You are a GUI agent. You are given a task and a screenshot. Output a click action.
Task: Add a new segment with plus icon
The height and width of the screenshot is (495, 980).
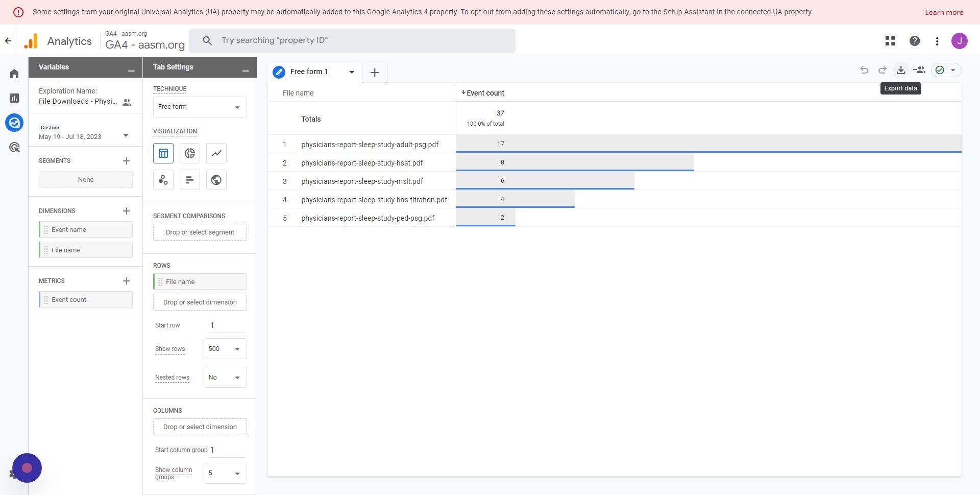127,161
